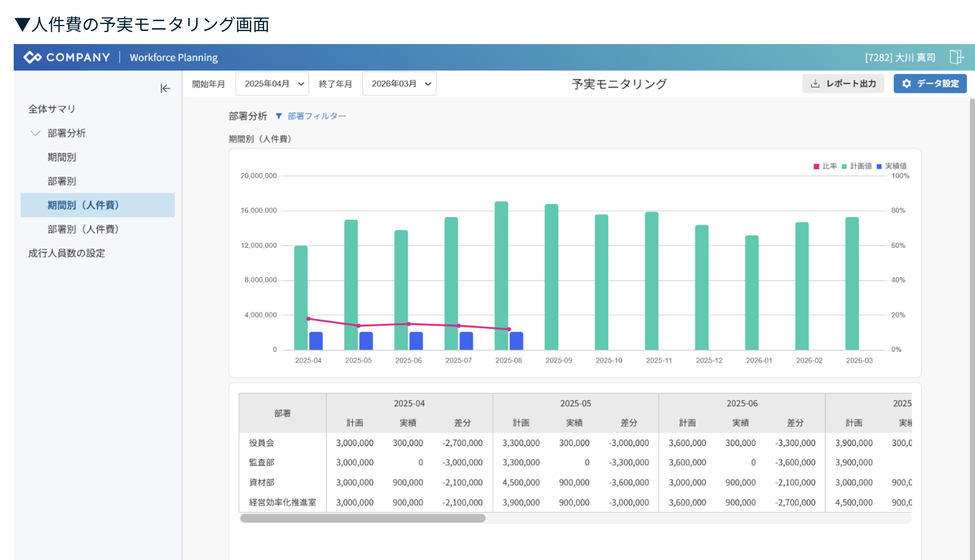
Task: Open 開始年月 2025年04月 dropdown
Action: coord(272,84)
